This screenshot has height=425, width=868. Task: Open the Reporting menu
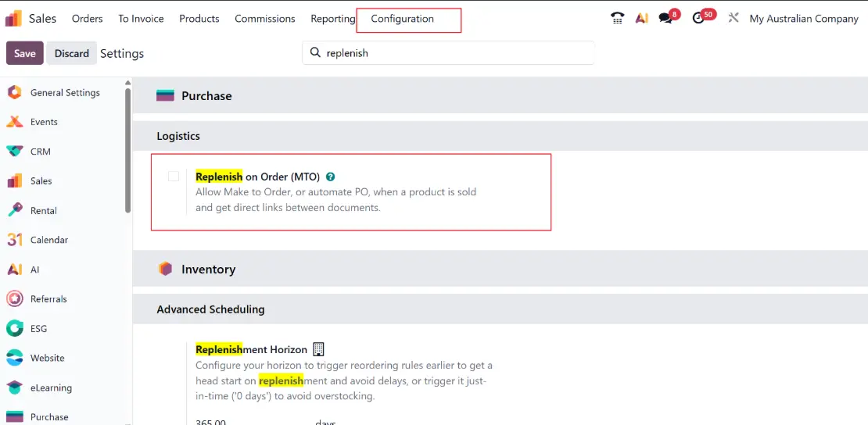click(x=332, y=19)
